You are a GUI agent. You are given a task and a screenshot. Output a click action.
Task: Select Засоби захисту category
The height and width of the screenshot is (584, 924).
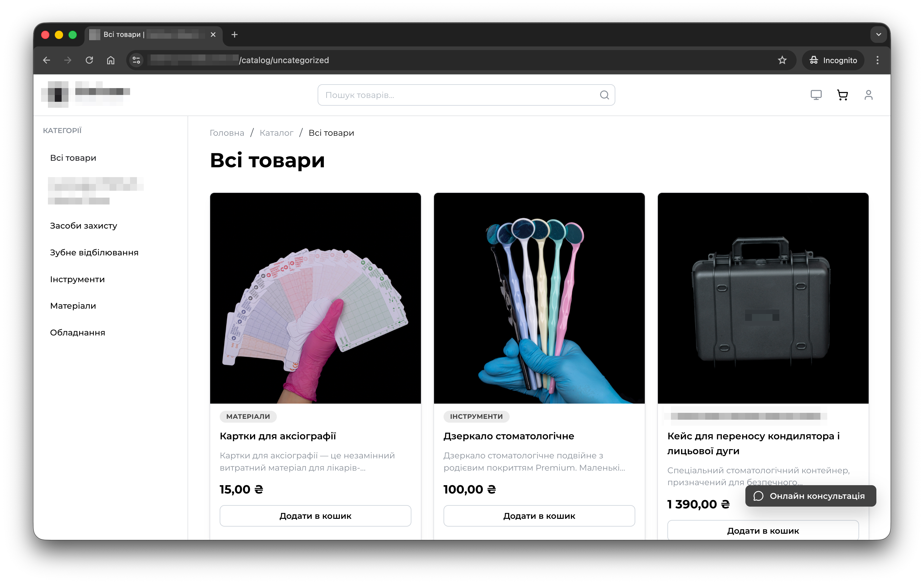pyautogui.click(x=83, y=226)
